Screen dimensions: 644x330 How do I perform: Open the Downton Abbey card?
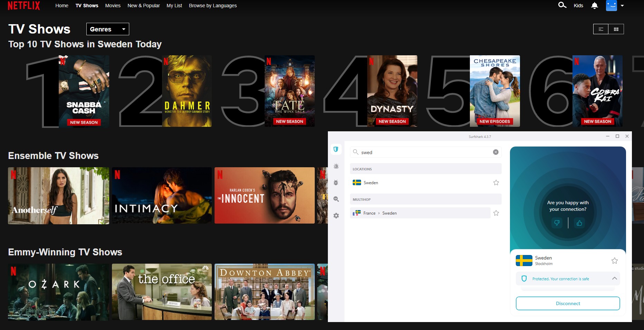click(x=265, y=292)
